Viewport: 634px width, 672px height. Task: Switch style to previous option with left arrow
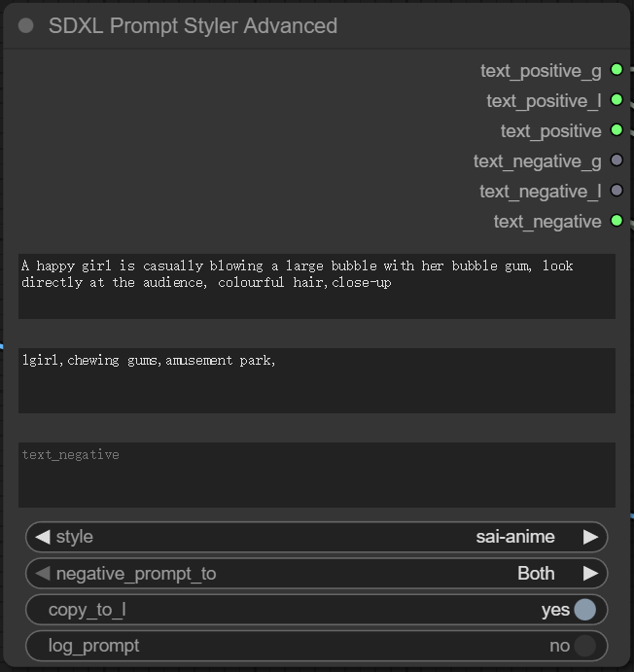(42, 537)
